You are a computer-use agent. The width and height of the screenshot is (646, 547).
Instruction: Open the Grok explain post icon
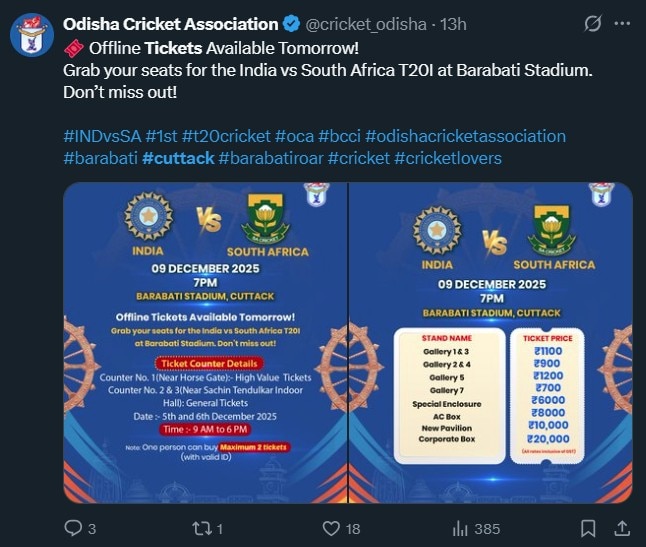click(592, 24)
